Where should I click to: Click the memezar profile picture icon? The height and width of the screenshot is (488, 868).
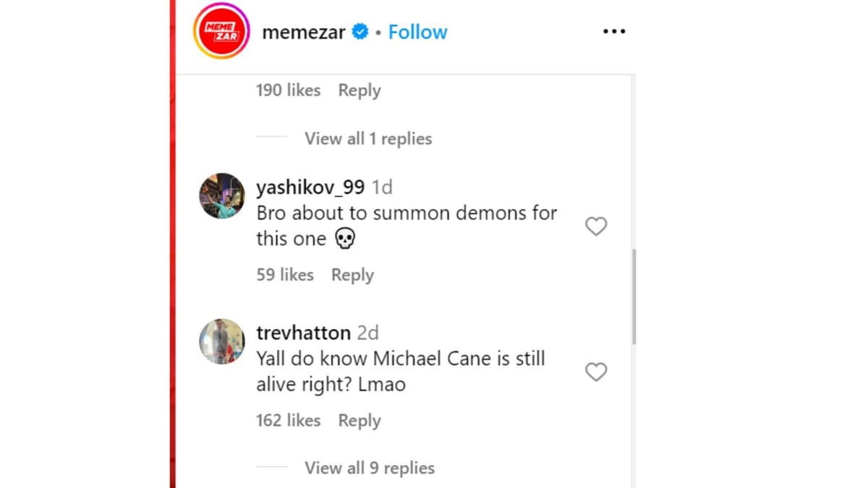point(221,31)
